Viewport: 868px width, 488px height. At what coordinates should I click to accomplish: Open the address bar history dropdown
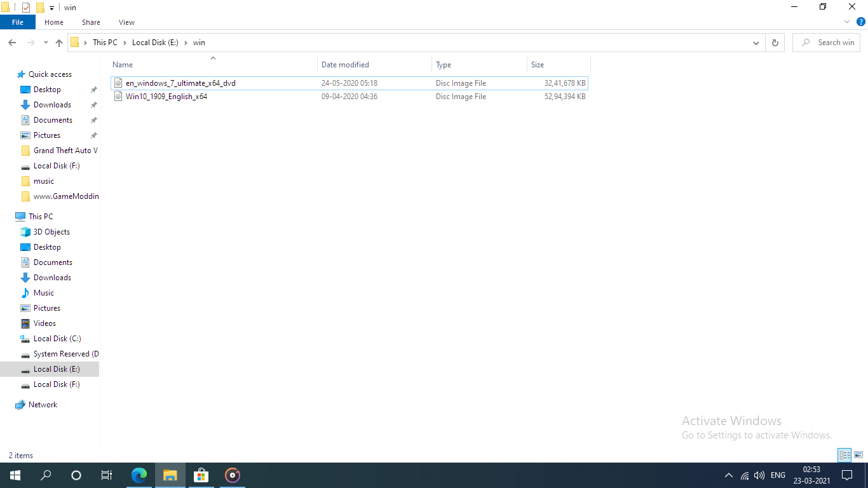(756, 43)
